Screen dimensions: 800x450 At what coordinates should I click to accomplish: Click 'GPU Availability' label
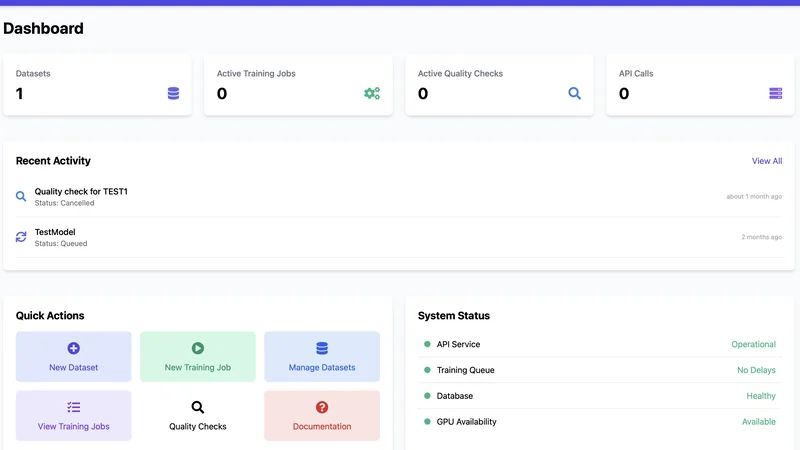(466, 422)
